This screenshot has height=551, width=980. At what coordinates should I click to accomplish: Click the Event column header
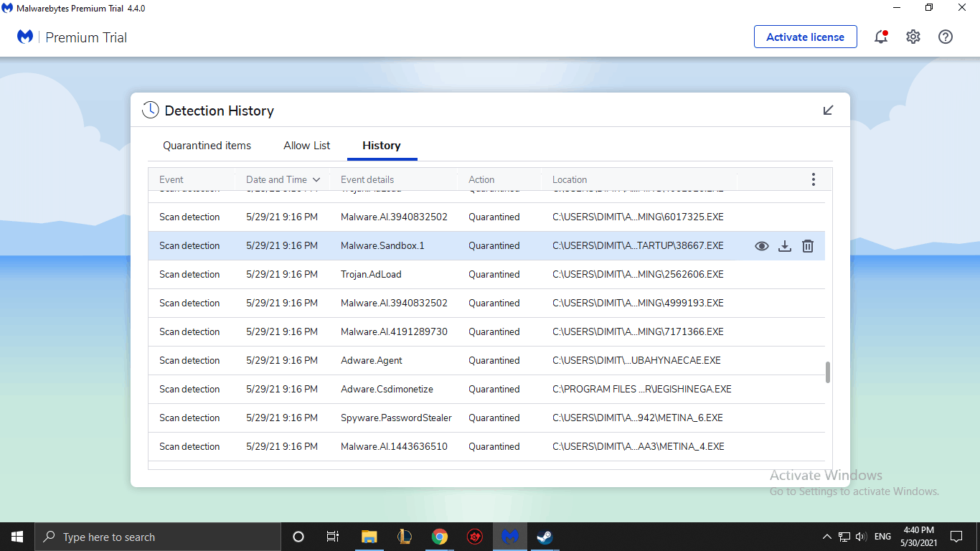click(x=171, y=179)
